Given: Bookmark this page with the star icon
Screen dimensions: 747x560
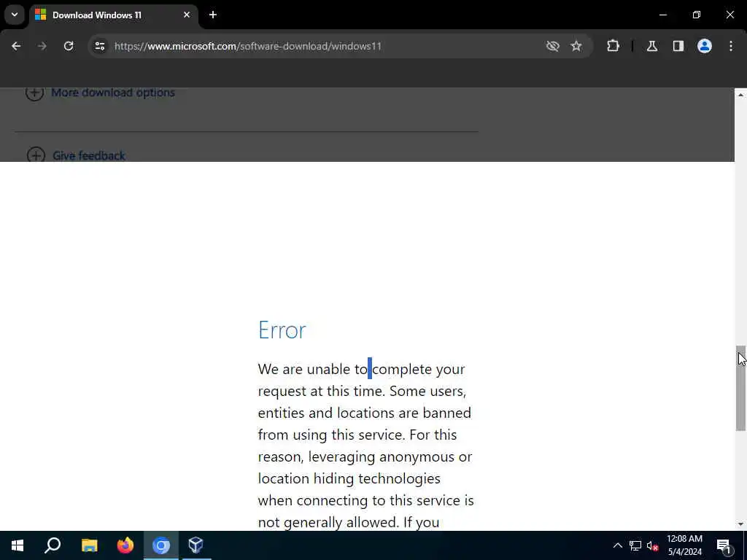Looking at the screenshot, I should point(576,46).
